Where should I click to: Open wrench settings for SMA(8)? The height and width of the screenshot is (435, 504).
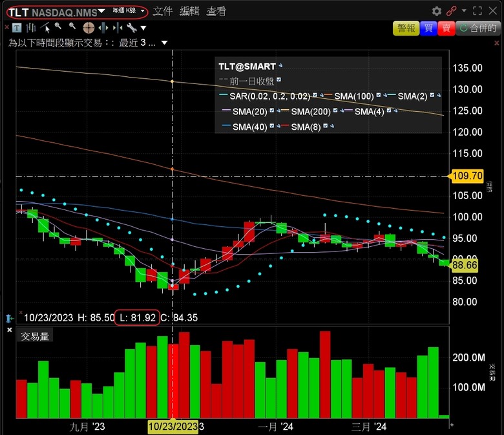click(x=331, y=126)
